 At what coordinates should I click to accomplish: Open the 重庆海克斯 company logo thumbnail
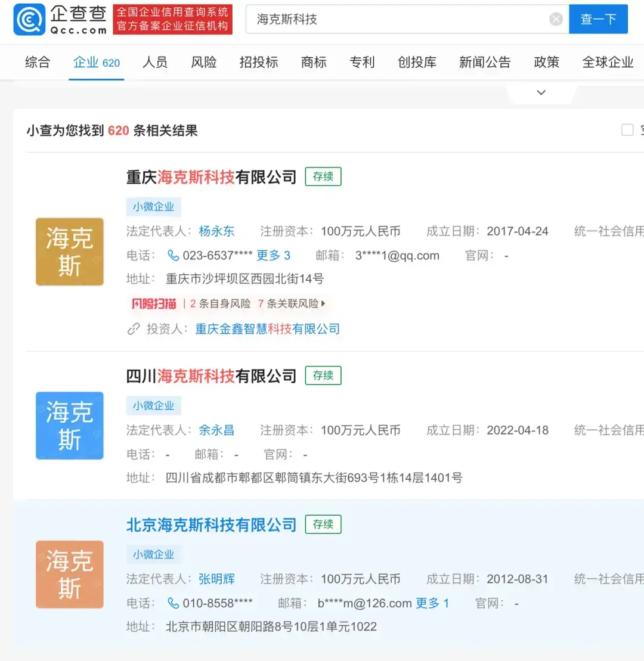coord(69,252)
